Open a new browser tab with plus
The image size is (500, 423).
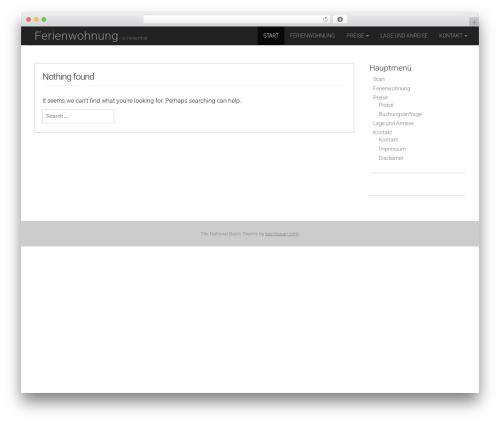[474, 22]
